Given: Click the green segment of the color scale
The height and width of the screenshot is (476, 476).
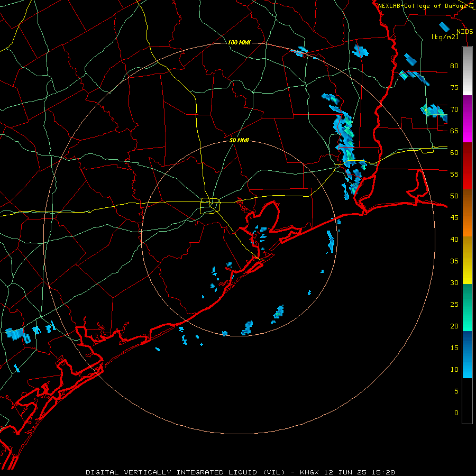Looking at the screenshot, I should pos(467,307).
